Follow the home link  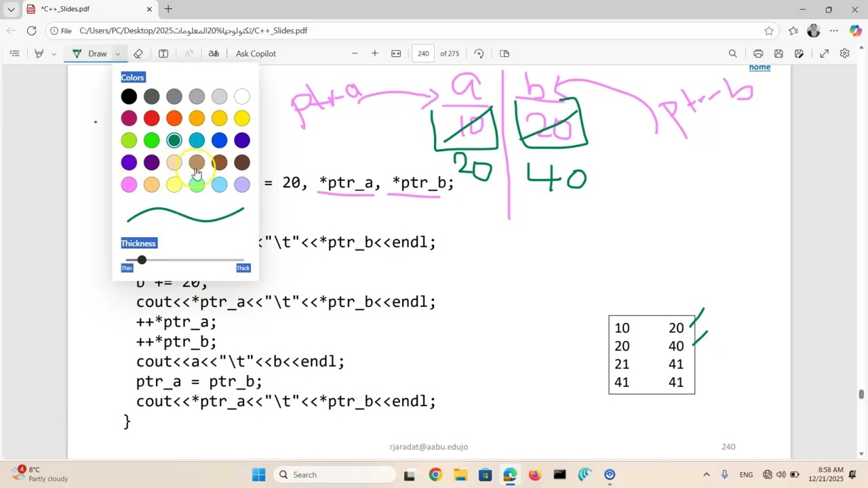pyautogui.click(x=759, y=67)
